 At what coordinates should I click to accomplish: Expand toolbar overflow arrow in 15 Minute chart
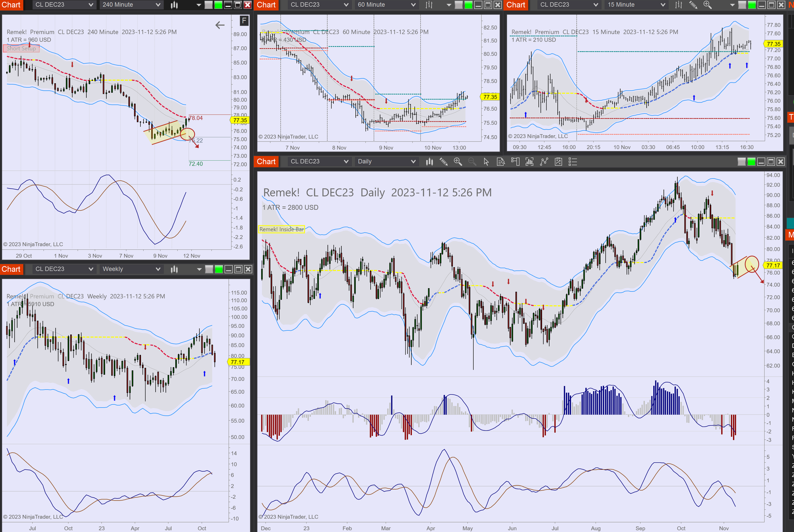(x=732, y=5)
